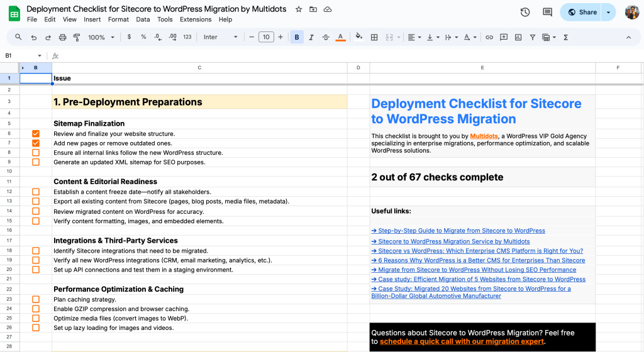Format as currency with dollar icon
The height and width of the screenshot is (352, 644).
pyautogui.click(x=129, y=37)
